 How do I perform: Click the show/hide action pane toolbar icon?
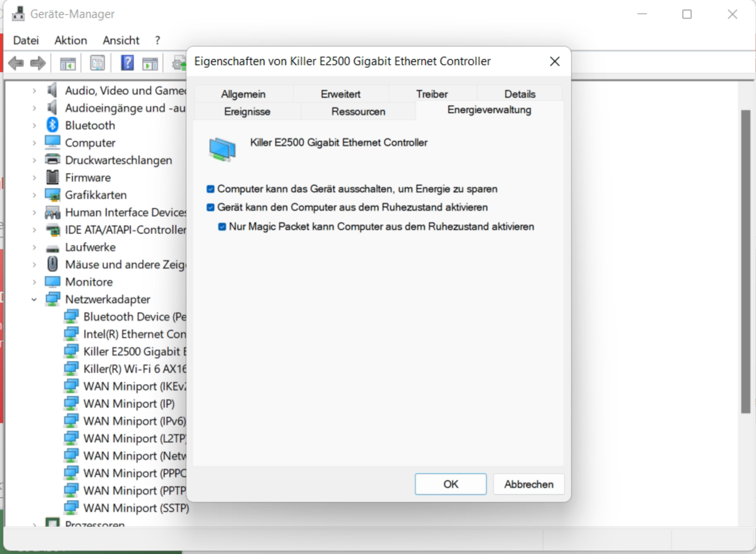pyautogui.click(x=150, y=63)
